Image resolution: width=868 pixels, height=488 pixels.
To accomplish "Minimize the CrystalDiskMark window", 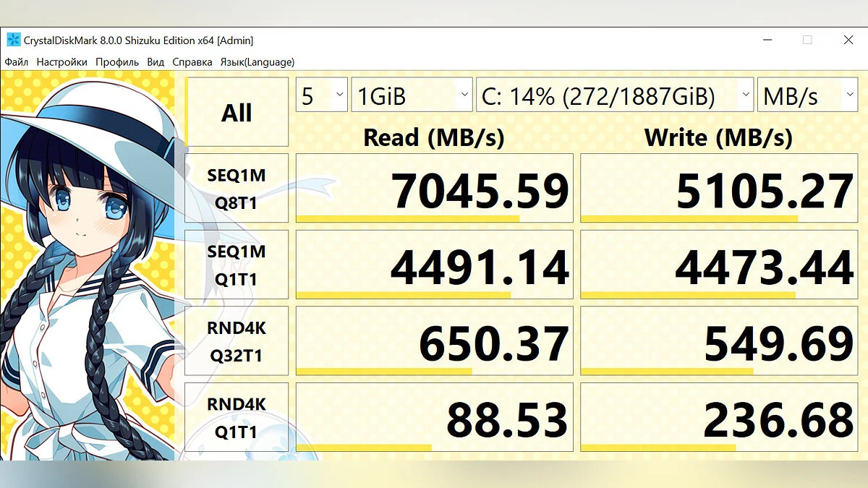I will tap(766, 40).
